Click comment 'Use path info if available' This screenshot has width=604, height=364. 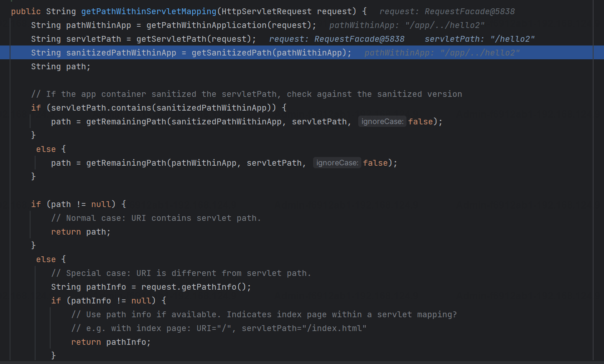tap(264, 314)
